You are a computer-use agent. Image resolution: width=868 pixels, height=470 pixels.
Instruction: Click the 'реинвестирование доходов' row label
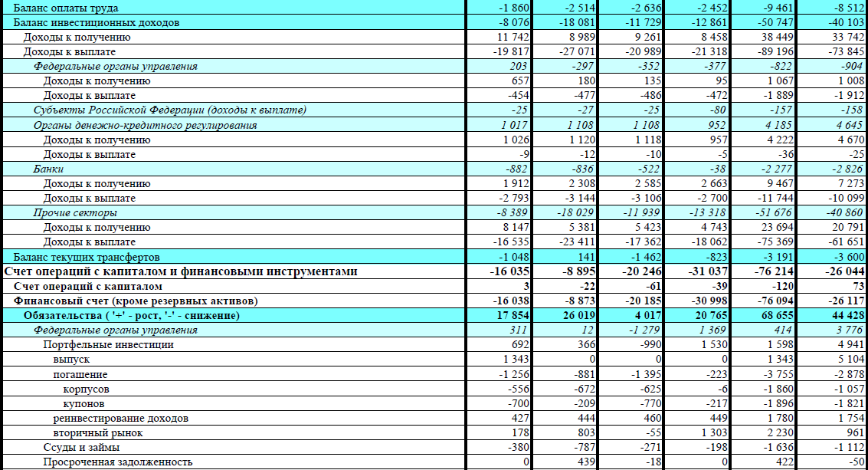click(x=121, y=418)
